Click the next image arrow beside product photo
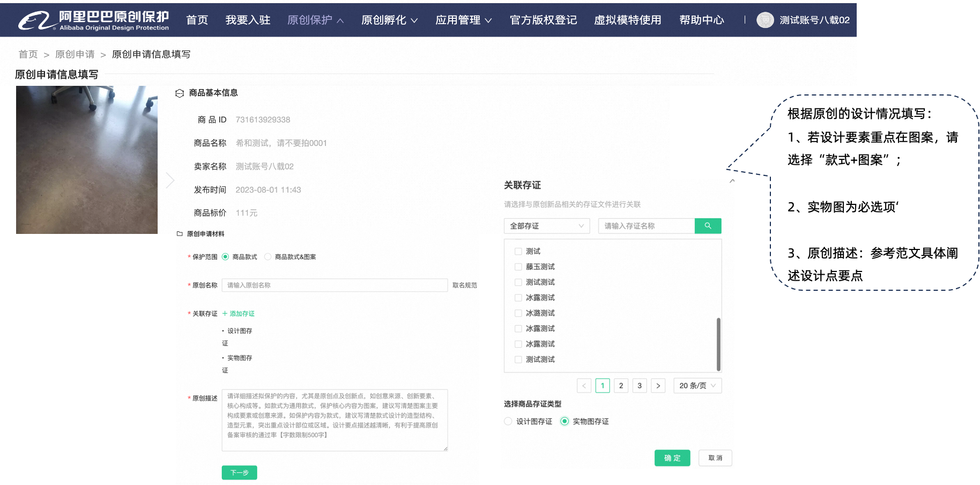 170,180
